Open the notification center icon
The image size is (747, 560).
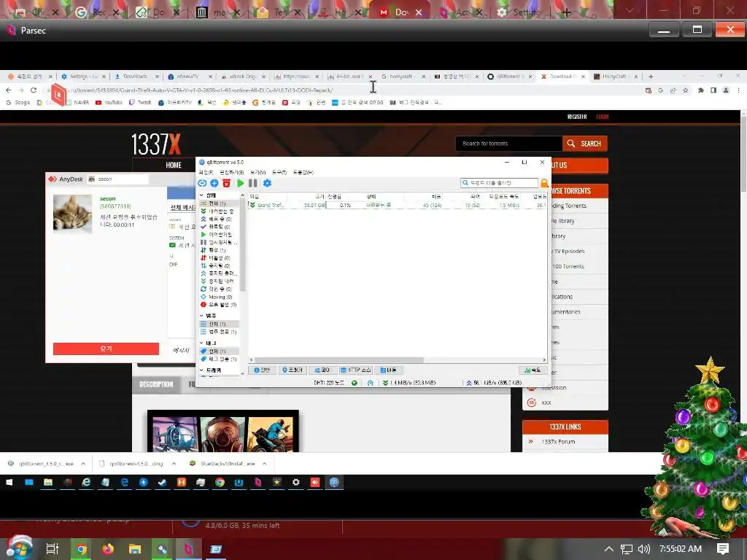[x=723, y=549]
